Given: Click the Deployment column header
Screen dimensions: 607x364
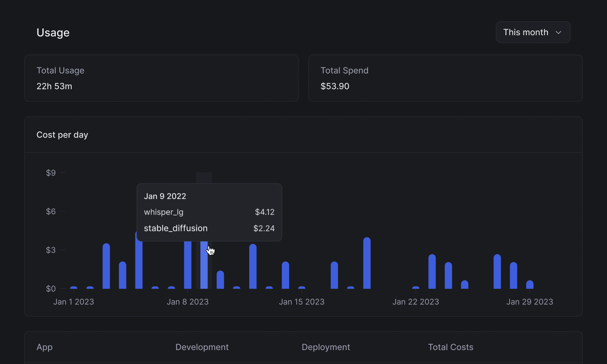Looking at the screenshot, I should (x=326, y=347).
